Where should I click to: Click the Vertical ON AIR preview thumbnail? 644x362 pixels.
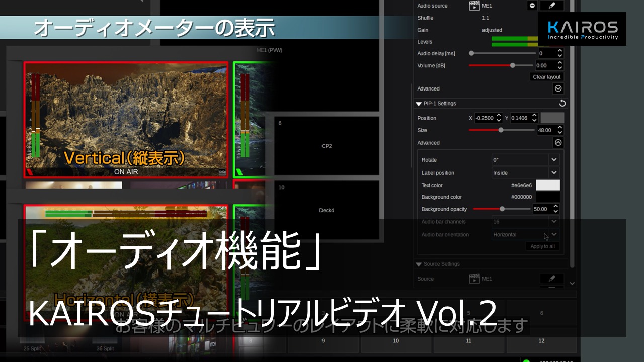126,120
